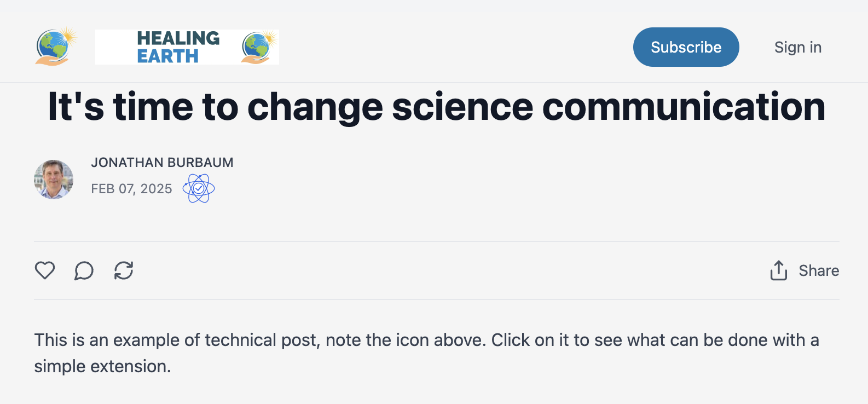Screen dimensions: 868x404
Task: Click the Sign in link
Action: tap(797, 48)
